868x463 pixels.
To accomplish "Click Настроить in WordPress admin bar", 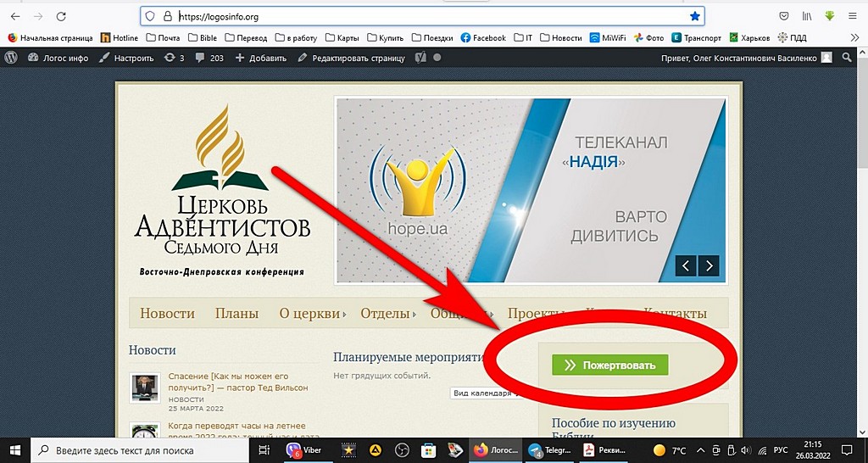I will click(127, 58).
